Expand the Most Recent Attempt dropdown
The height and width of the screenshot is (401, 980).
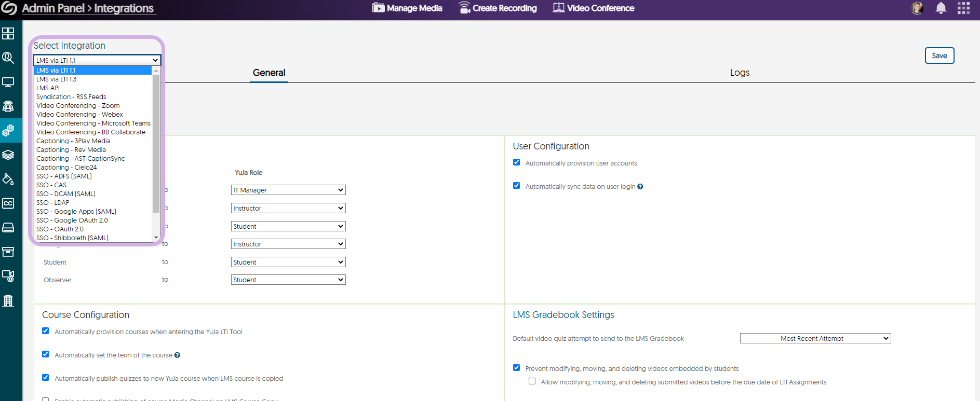coord(815,339)
